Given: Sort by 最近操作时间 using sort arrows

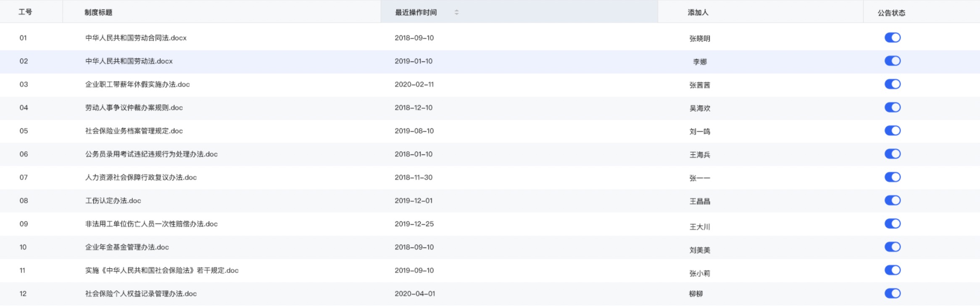Looking at the screenshot, I should click(x=456, y=13).
